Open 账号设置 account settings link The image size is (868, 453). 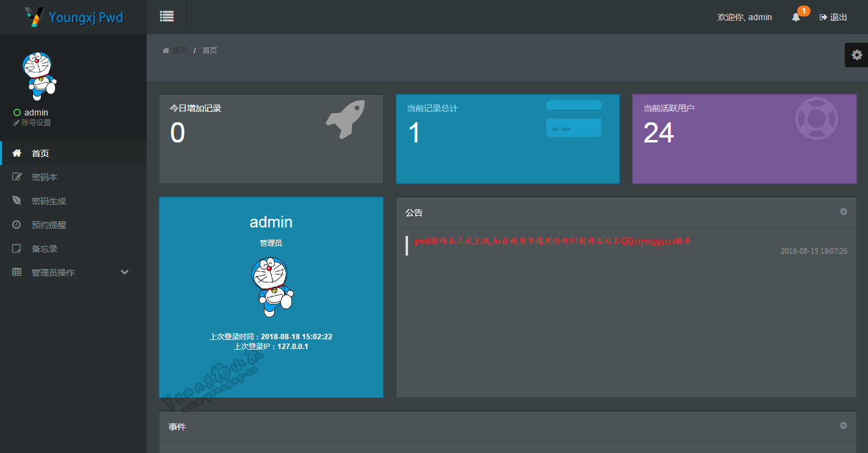(x=35, y=123)
